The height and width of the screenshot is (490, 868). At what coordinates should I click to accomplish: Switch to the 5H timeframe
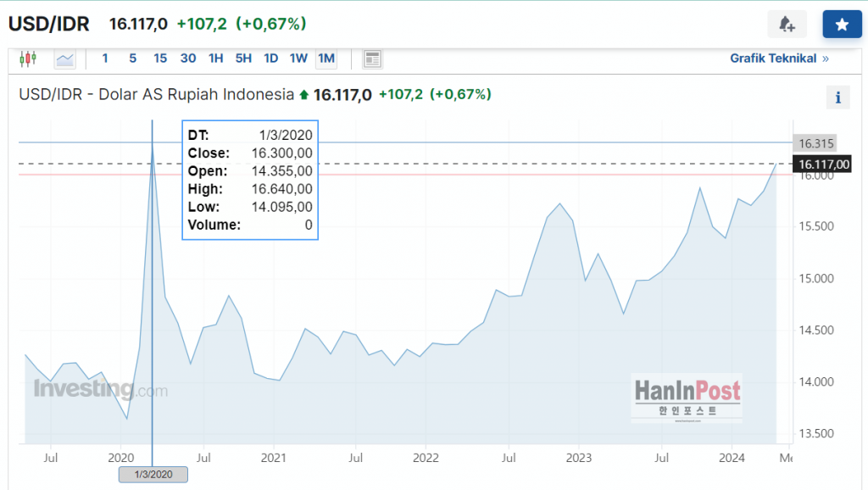pyautogui.click(x=243, y=58)
